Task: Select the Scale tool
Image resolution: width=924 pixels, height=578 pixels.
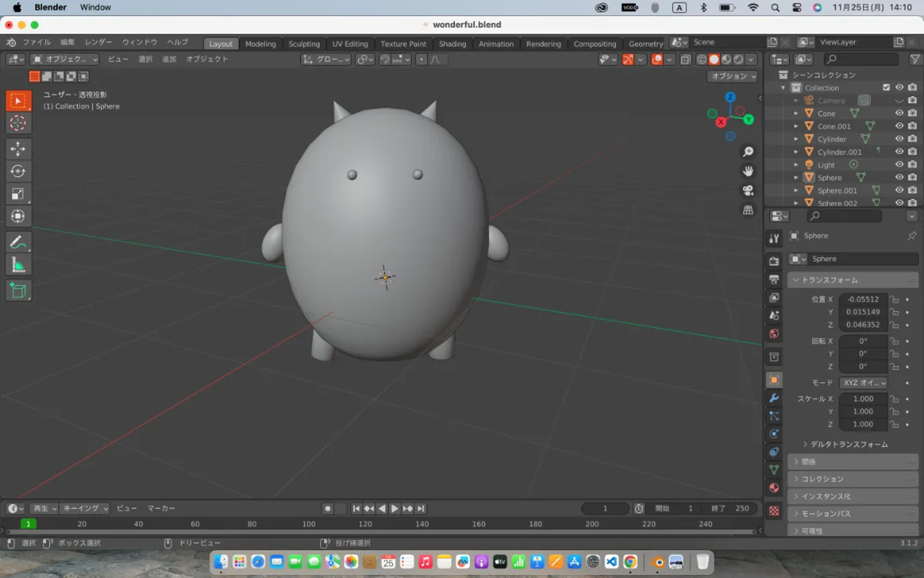Action: click(18, 194)
